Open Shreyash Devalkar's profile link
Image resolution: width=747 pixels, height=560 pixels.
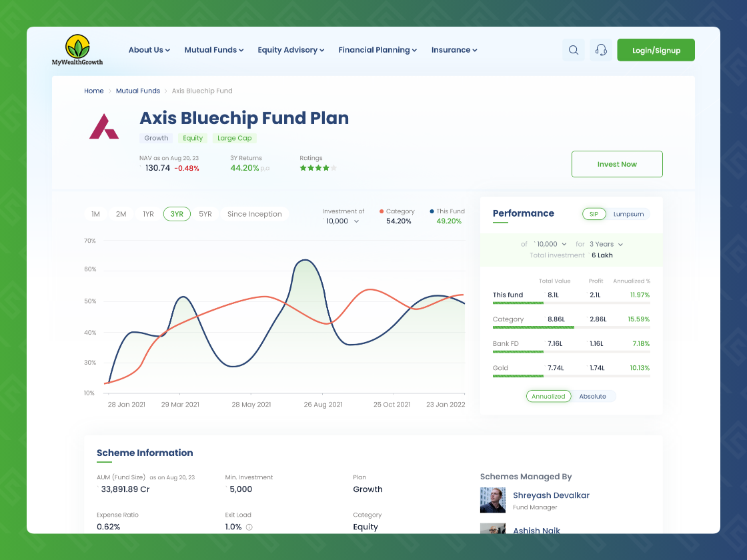click(x=551, y=495)
